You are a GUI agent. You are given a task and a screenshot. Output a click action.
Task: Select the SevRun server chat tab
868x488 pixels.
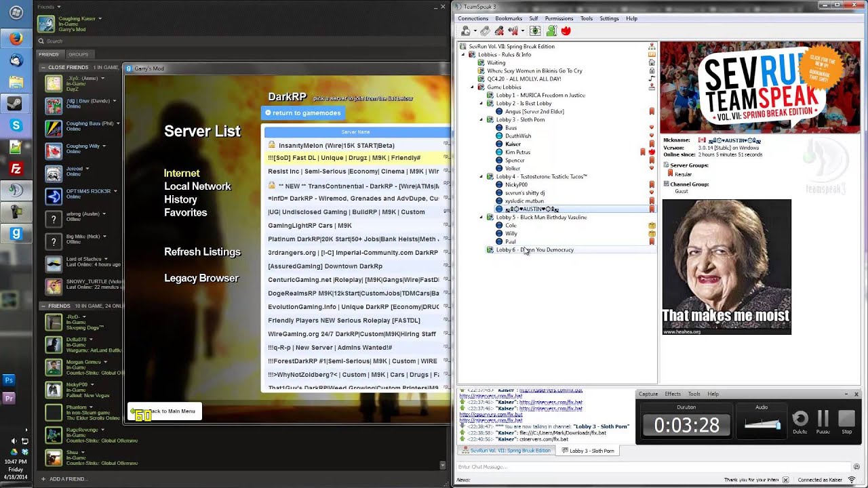click(506, 451)
